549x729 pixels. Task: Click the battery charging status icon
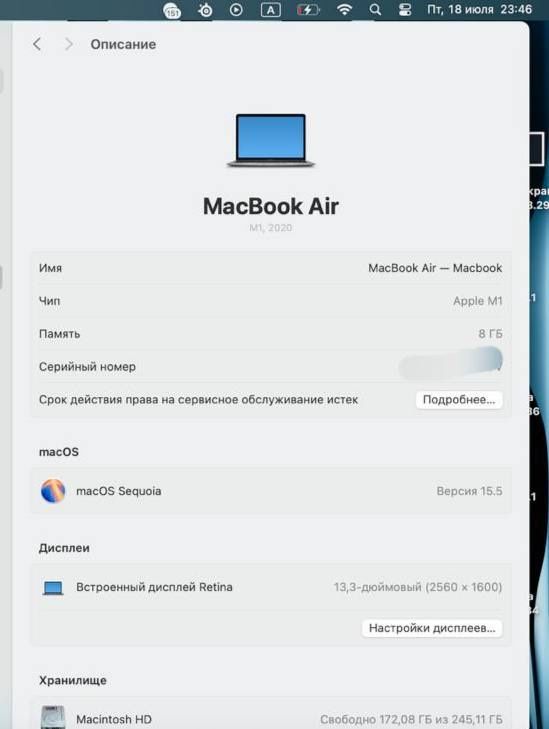tap(308, 9)
